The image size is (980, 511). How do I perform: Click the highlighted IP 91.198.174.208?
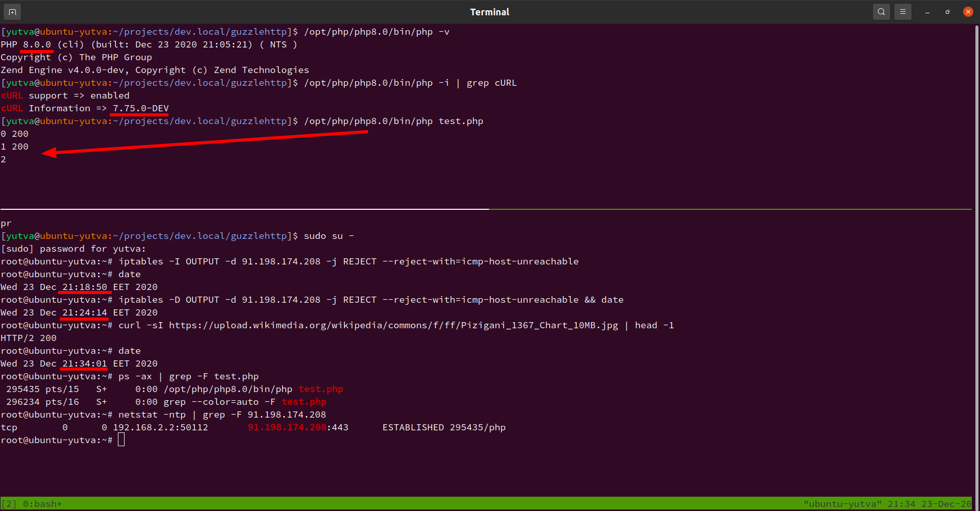(288, 427)
